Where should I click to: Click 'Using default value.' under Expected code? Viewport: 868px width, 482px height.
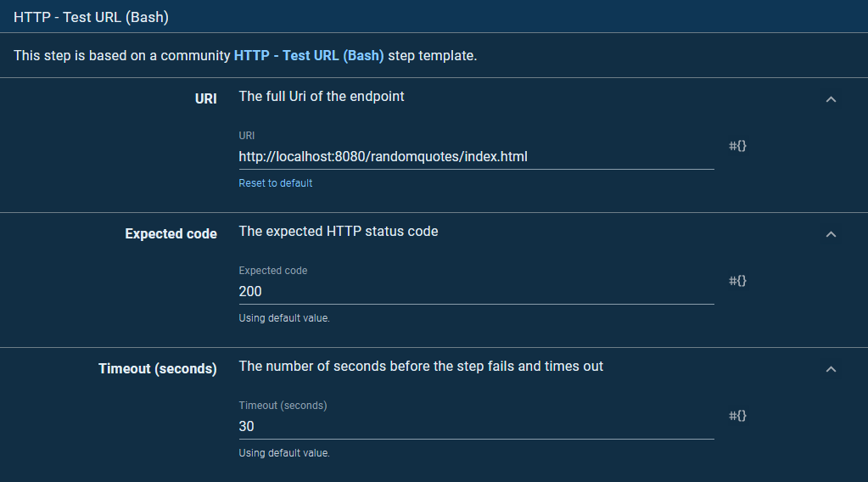pos(284,318)
